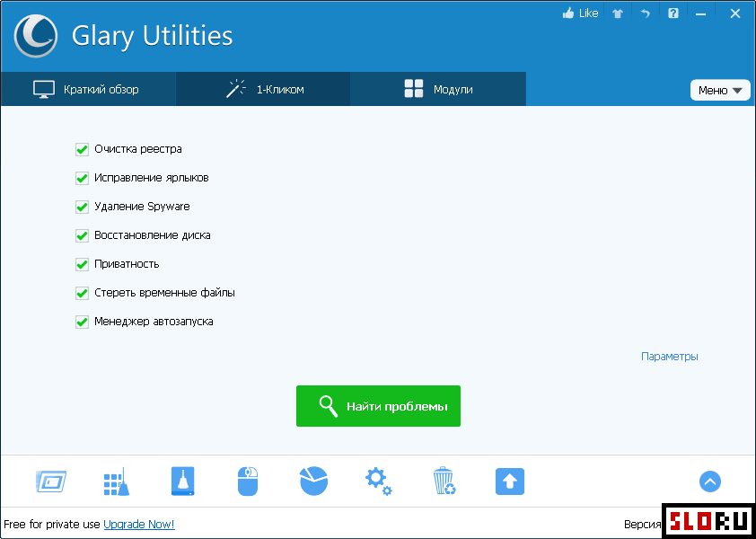
Task: Go to the Модули tab
Action: (438, 89)
